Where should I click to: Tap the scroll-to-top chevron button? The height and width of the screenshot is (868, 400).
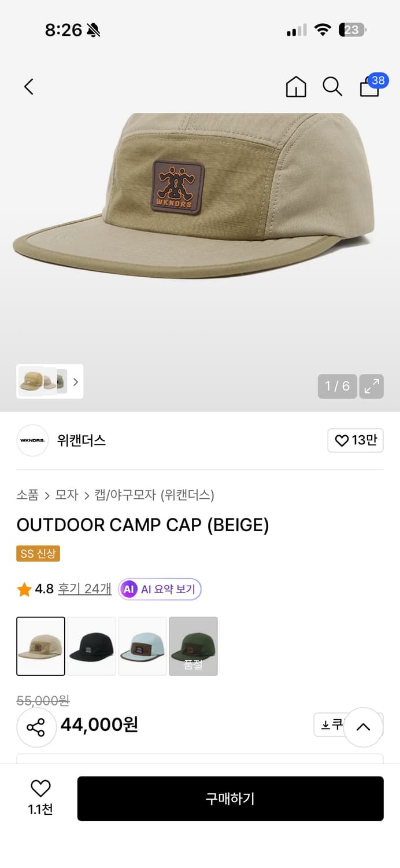point(364,727)
